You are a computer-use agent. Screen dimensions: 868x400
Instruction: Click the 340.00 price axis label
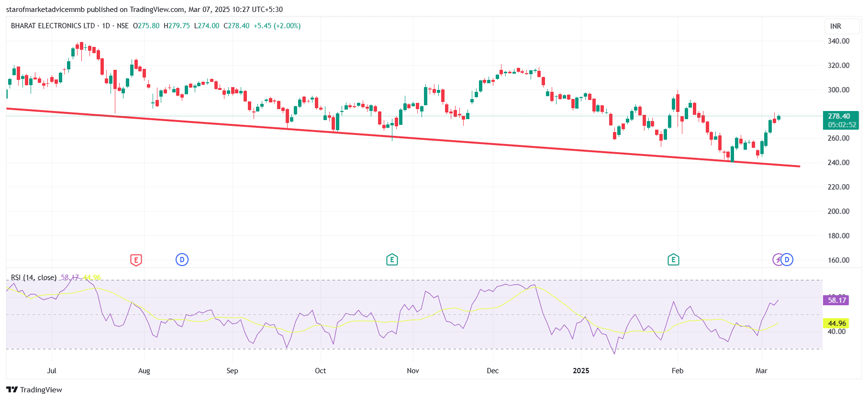click(839, 41)
